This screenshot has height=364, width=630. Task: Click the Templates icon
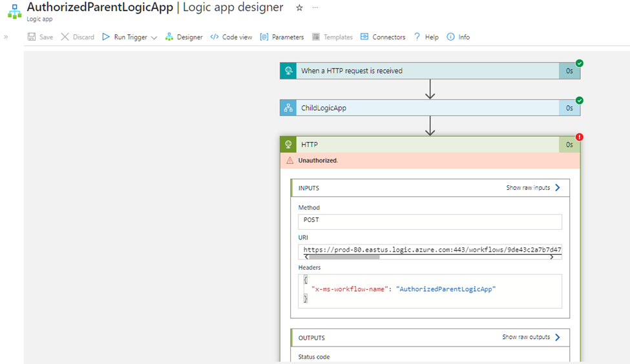[x=316, y=37]
